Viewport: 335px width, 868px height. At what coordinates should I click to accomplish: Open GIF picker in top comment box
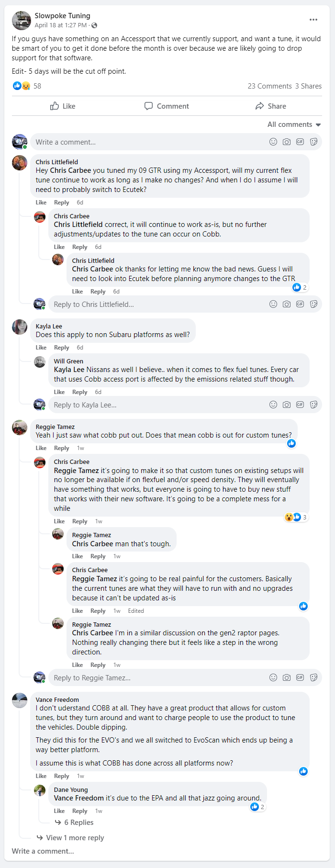300,142
